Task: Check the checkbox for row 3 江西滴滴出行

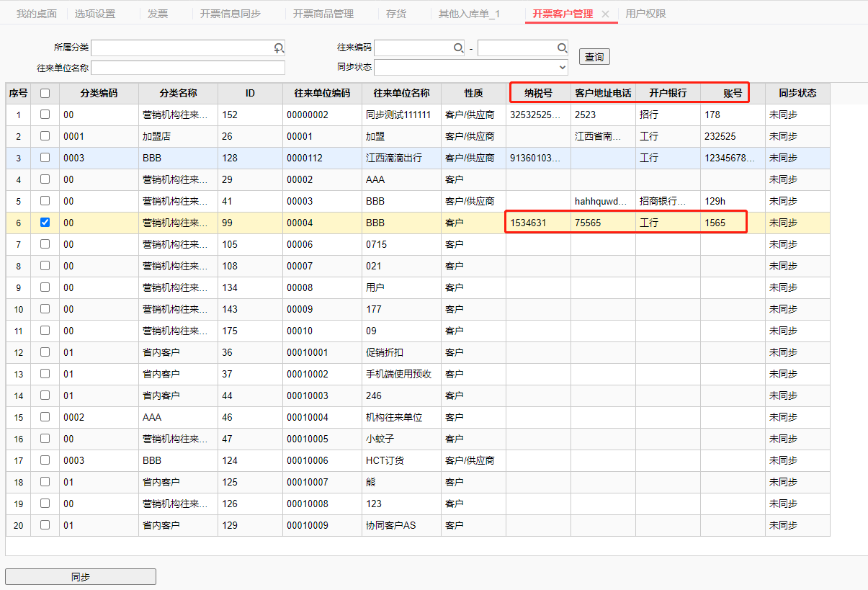Action: click(45, 158)
